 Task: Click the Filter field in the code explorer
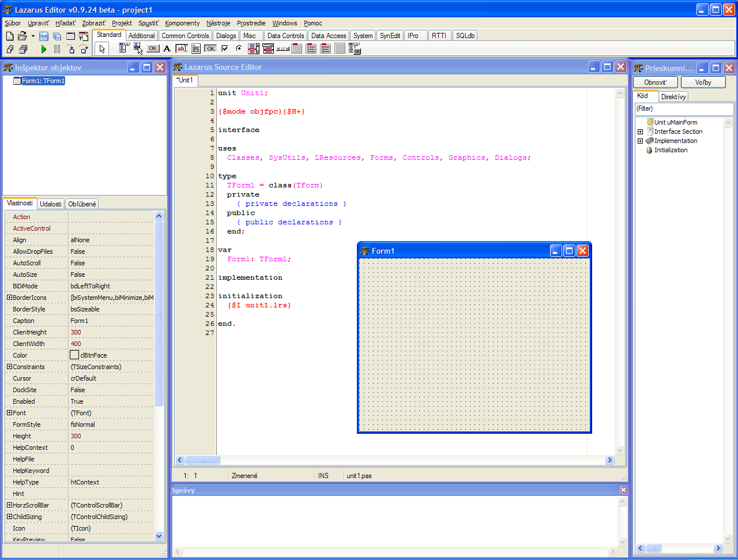(x=684, y=108)
